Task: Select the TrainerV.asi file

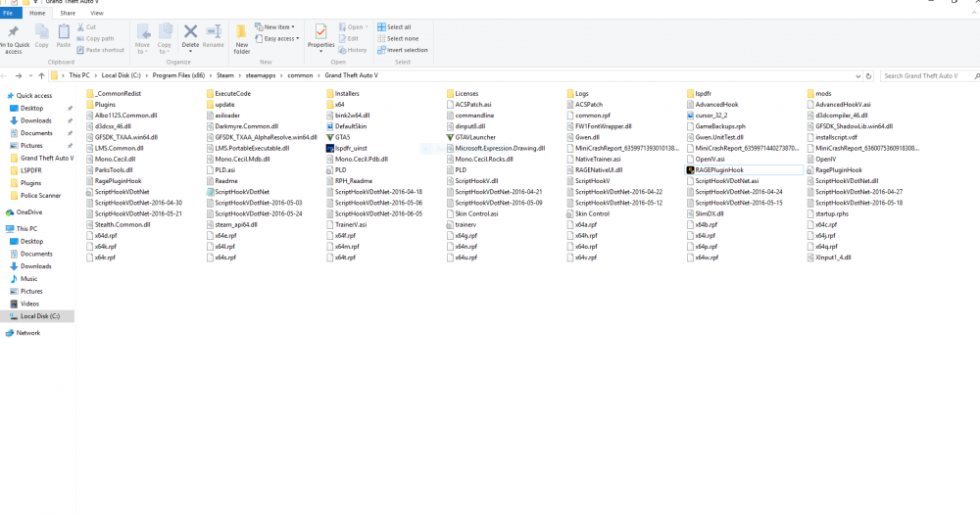Action: tap(346, 225)
